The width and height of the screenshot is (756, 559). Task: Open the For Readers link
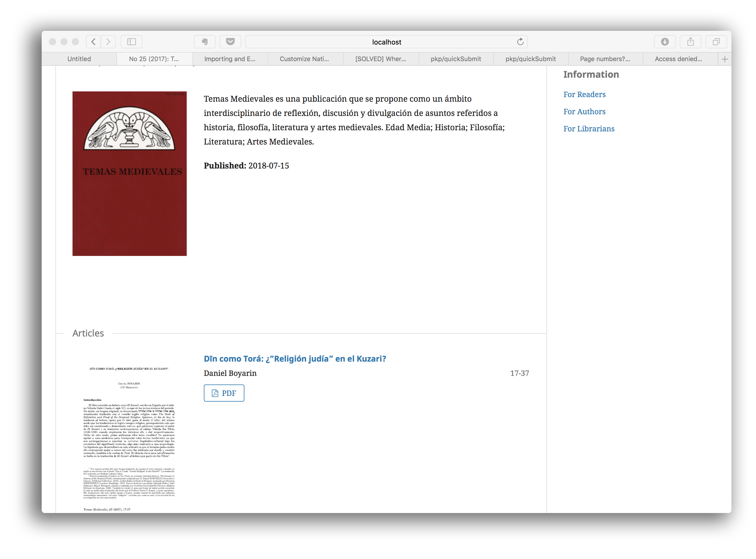click(584, 95)
